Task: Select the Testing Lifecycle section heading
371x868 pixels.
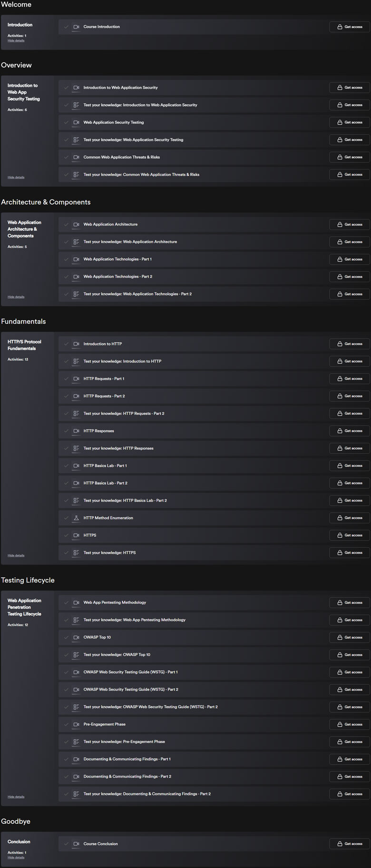Action: pos(28,580)
